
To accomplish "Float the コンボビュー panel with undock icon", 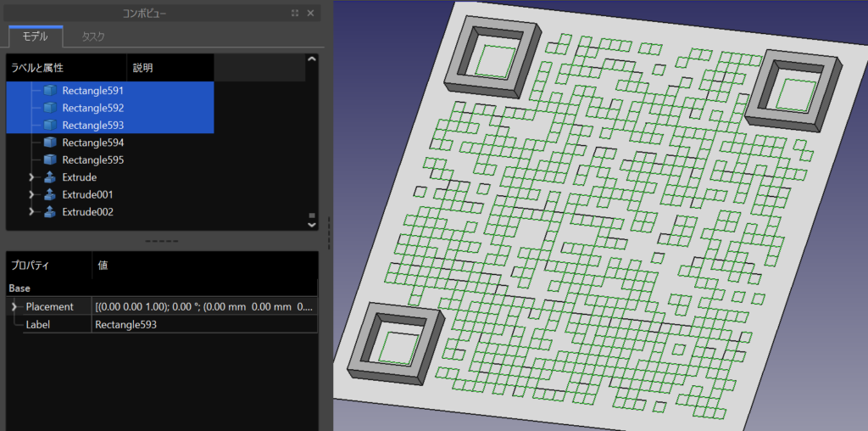I will pyautogui.click(x=295, y=14).
